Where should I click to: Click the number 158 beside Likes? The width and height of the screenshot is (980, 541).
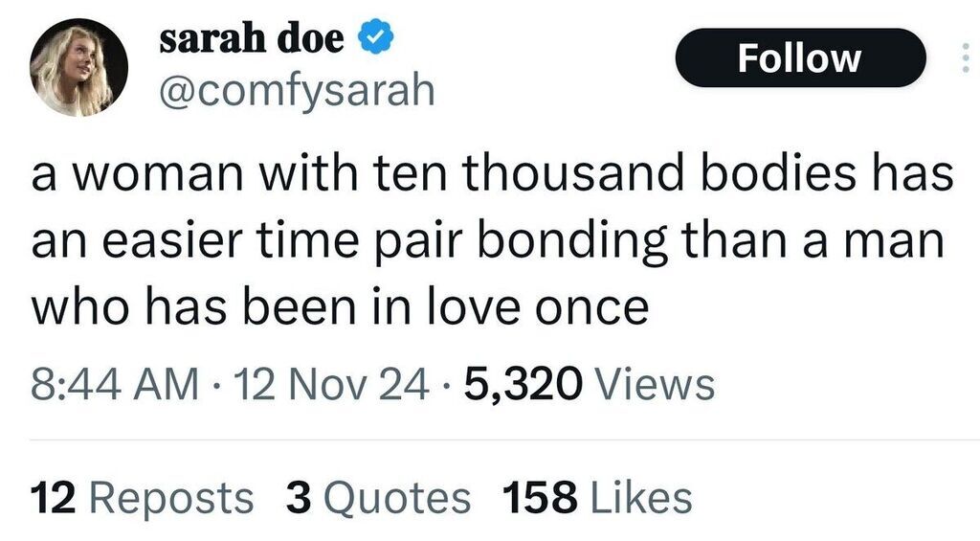coord(537,498)
